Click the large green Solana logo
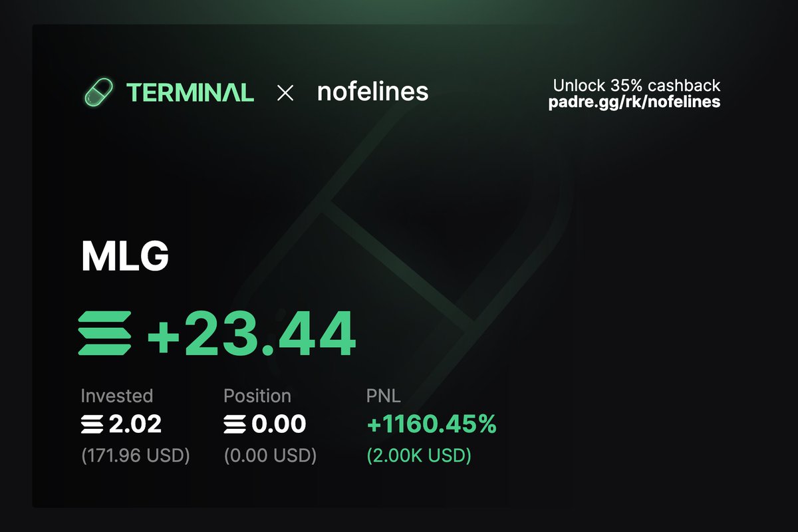The height and width of the screenshot is (532, 798). pyautogui.click(x=105, y=332)
